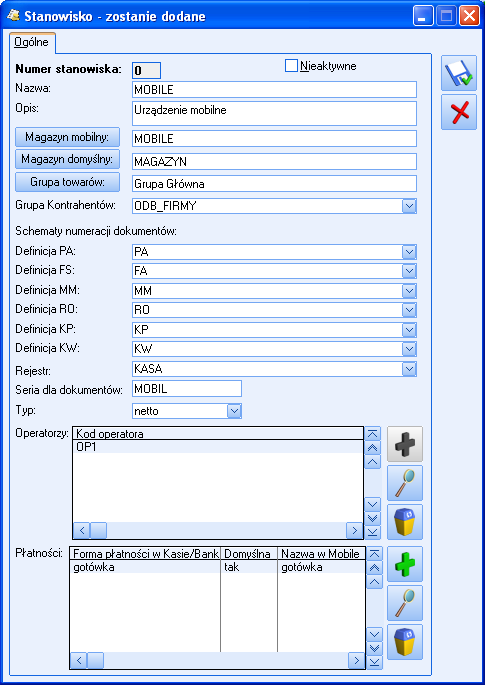This screenshot has height=685, width=485.
Task: Click the Numer stanowiska field
Action: tap(146, 70)
